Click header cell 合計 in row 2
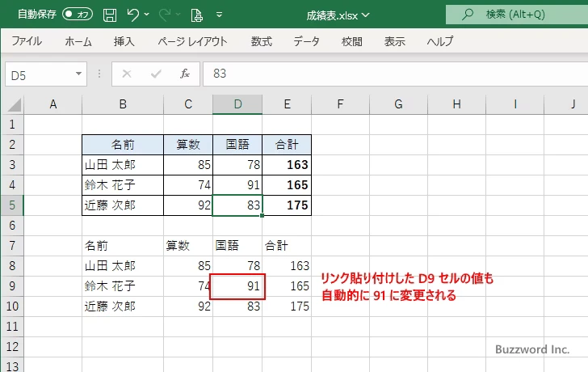This screenshot has width=588, height=372. point(287,145)
